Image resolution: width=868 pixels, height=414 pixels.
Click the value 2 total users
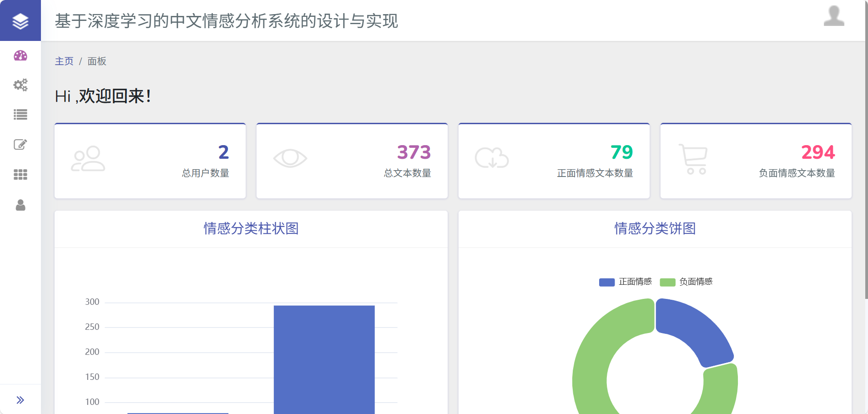223,152
